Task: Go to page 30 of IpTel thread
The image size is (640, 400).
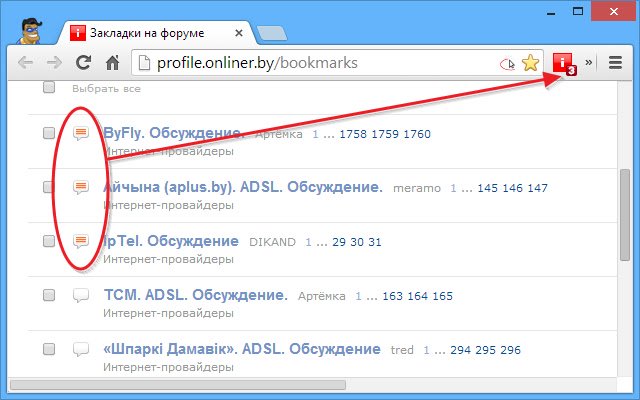Action: [357, 242]
